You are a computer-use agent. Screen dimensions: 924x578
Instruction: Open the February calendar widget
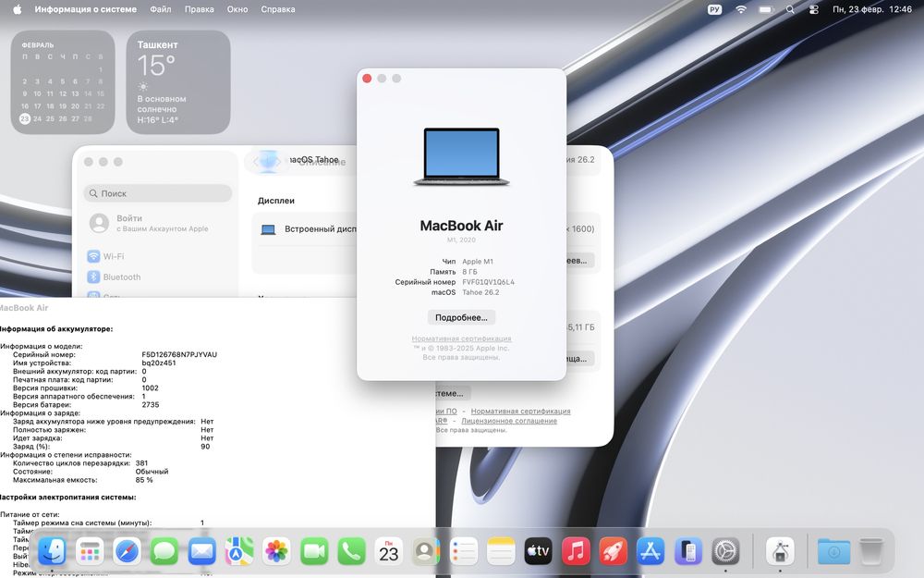(63, 82)
